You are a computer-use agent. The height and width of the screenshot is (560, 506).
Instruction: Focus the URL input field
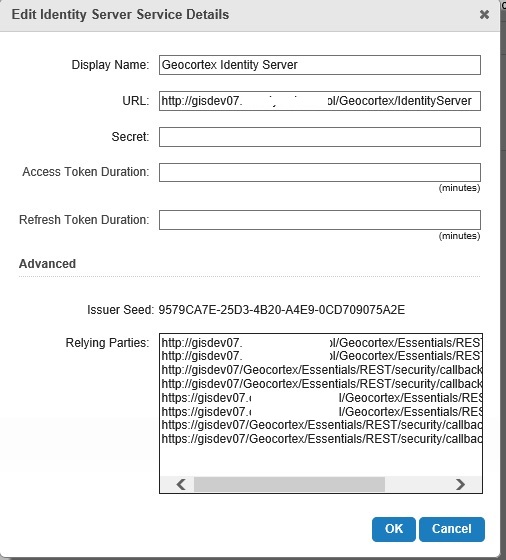tap(320, 101)
